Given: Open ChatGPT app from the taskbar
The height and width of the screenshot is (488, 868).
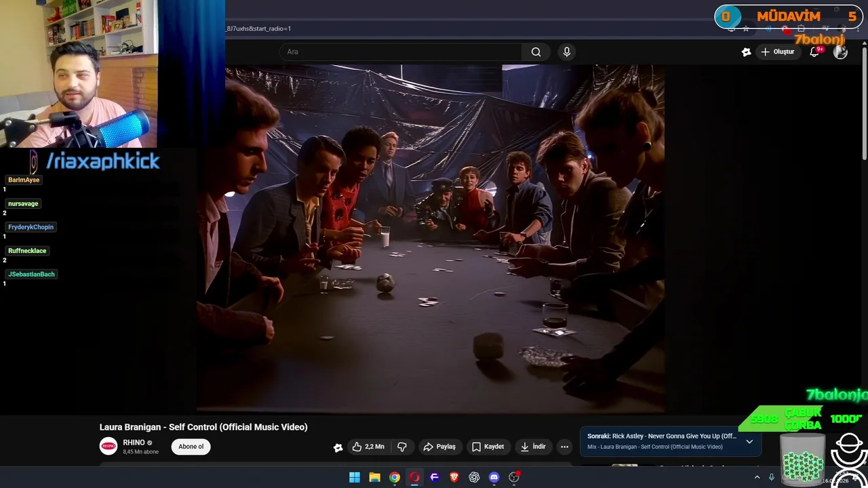Looking at the screenshot, I should (474, 477).
